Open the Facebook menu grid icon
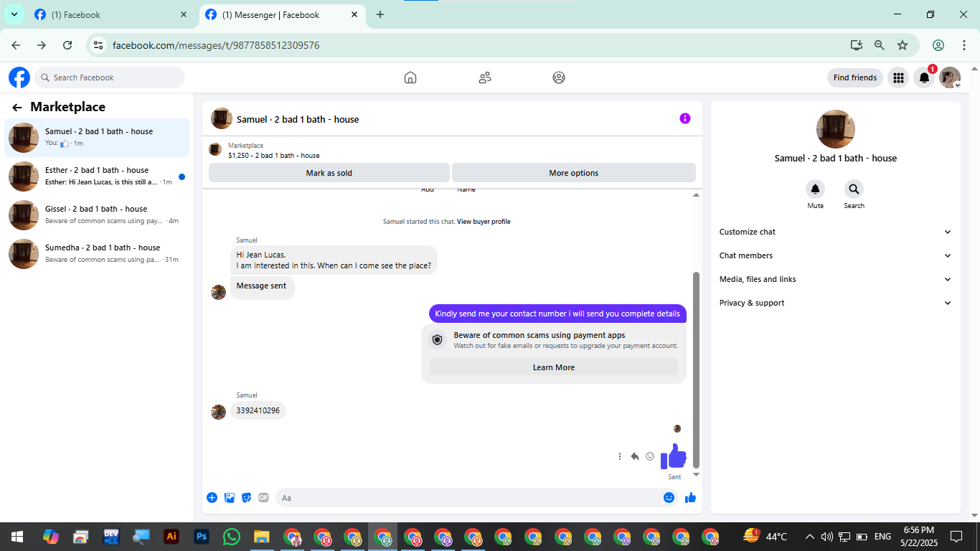Screen dimensions: 980x551 pyautogui.click(x=898, y=77)
